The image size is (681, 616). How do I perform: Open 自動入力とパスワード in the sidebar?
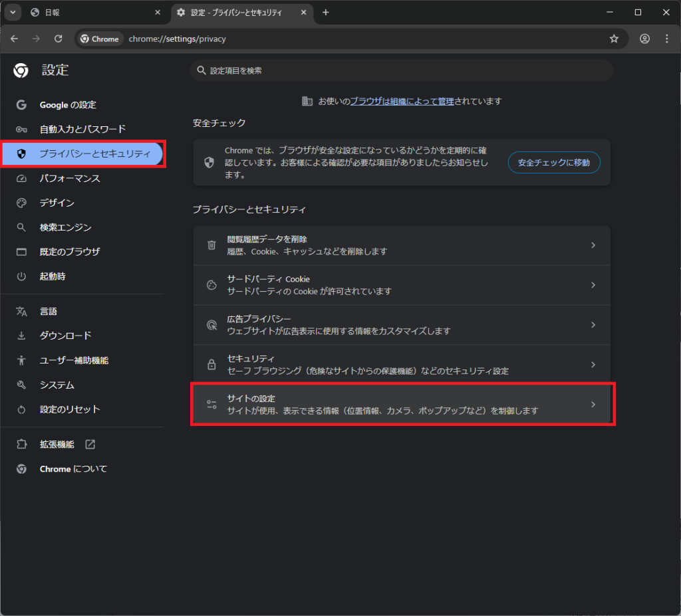(82, 129)
